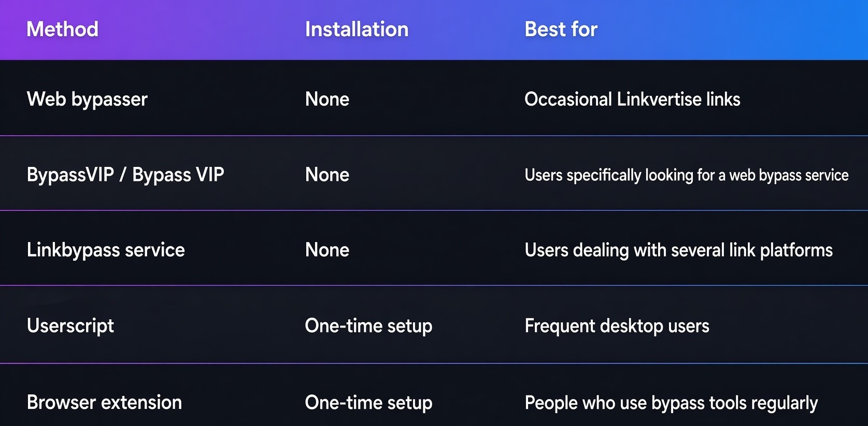868x426 pixels.
Task: Select the BypassVIP / Bypass VIP cell
Action: (125, 175)
